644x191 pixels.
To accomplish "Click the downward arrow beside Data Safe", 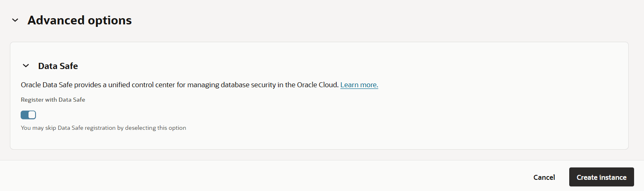I will (x=26, y=66).
